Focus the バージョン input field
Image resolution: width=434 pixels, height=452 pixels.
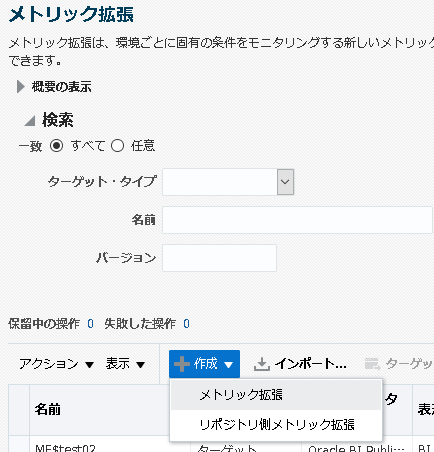[219, 258]
